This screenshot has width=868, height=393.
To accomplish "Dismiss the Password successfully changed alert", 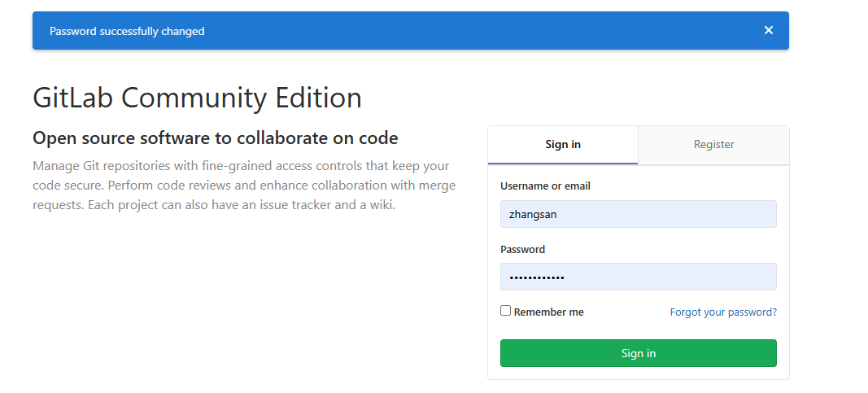I will [x=769, y=30].
